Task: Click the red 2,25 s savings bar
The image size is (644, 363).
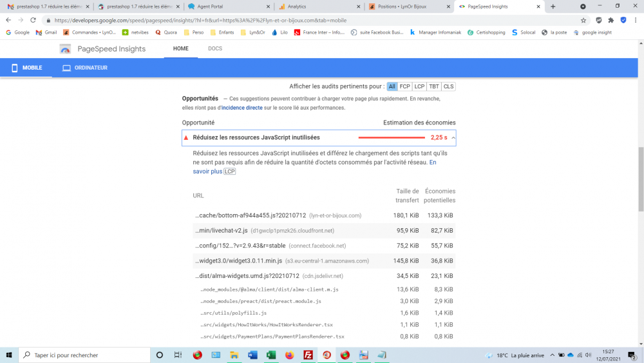Action: tap(392, 138)
